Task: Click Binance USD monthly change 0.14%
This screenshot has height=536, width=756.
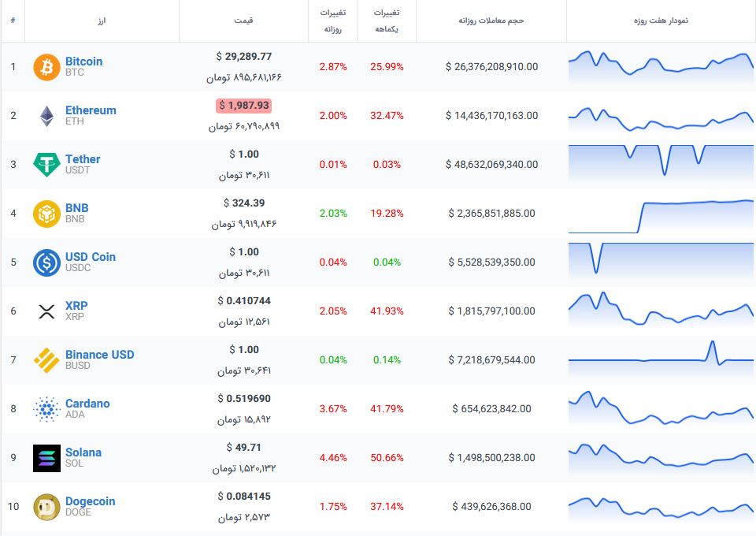Action: pos(387,360)
